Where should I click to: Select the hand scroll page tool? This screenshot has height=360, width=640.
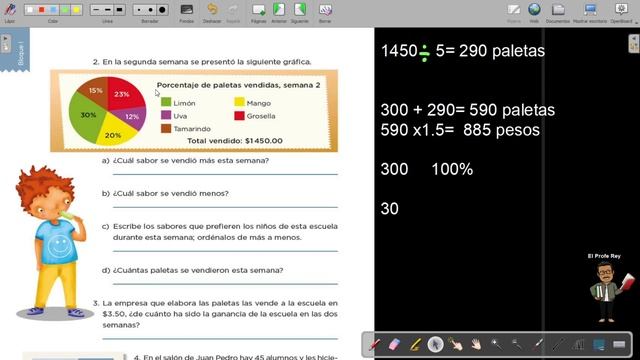coord(476,344)
